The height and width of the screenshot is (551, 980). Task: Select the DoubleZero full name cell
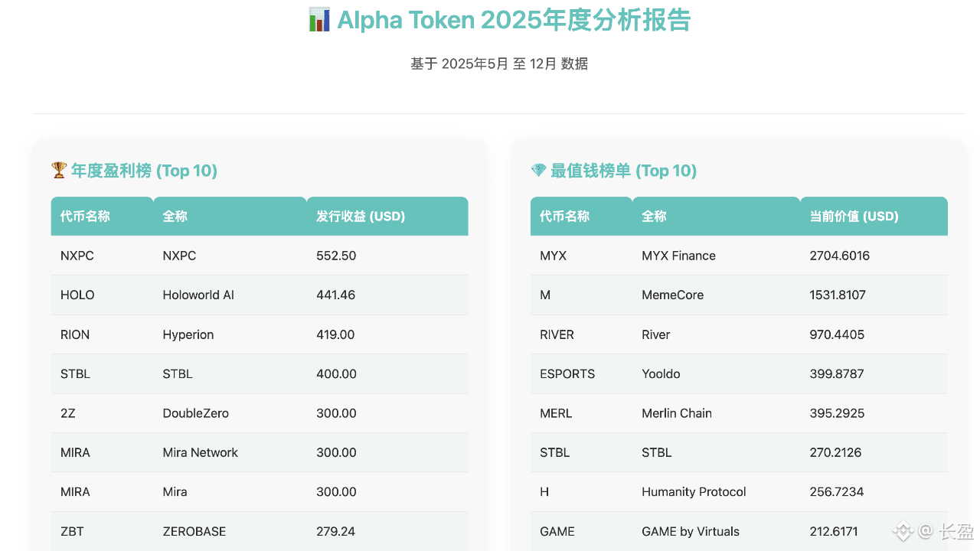(195, 413)
